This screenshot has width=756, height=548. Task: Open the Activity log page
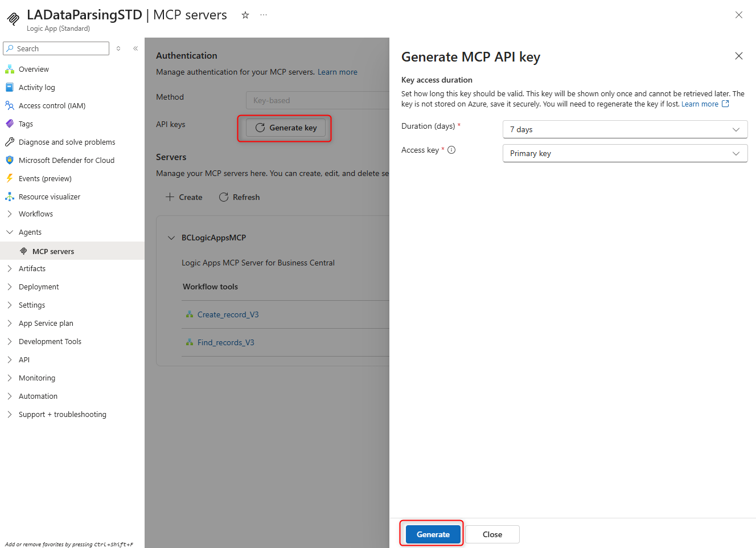pyautogui.click(x=36, y=88)
